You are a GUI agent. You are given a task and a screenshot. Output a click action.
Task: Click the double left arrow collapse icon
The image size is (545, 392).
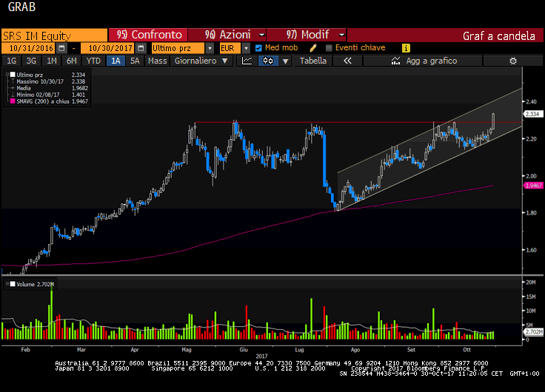pyautogui.click(x=347, y=61)
